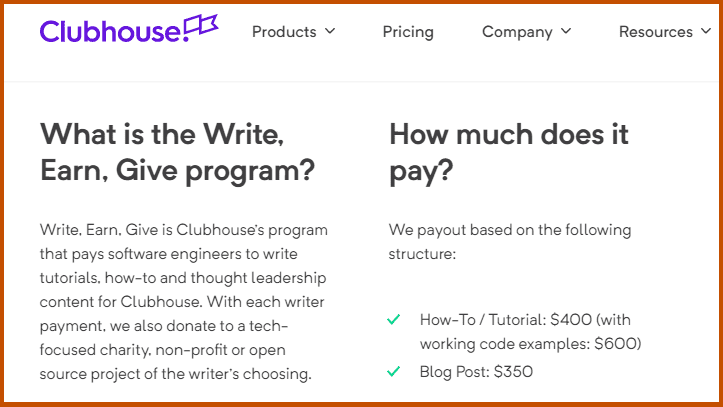Open the Company menu
The width and height of the screenshot is (723, 407).
527,32
